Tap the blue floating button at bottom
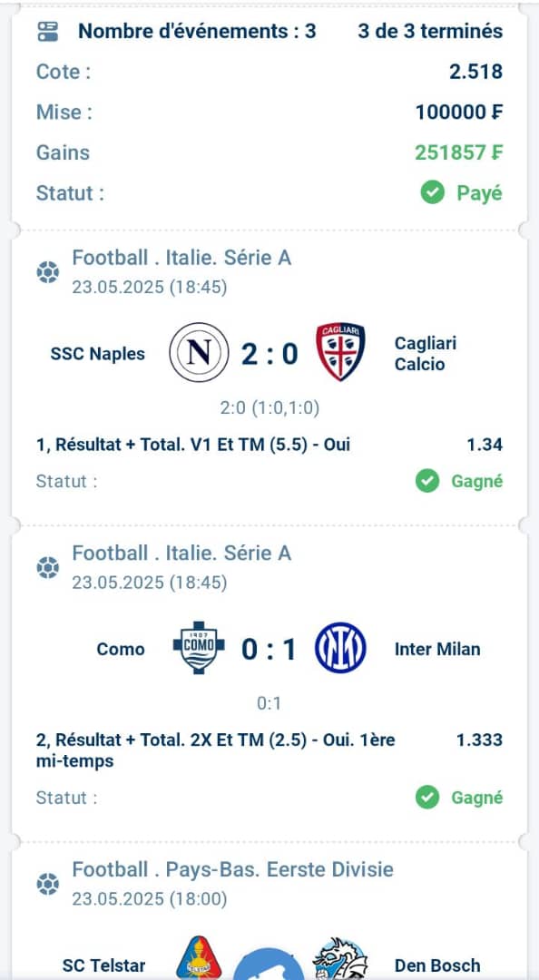The height and width of the screenshot is (980, 539). 269,964
